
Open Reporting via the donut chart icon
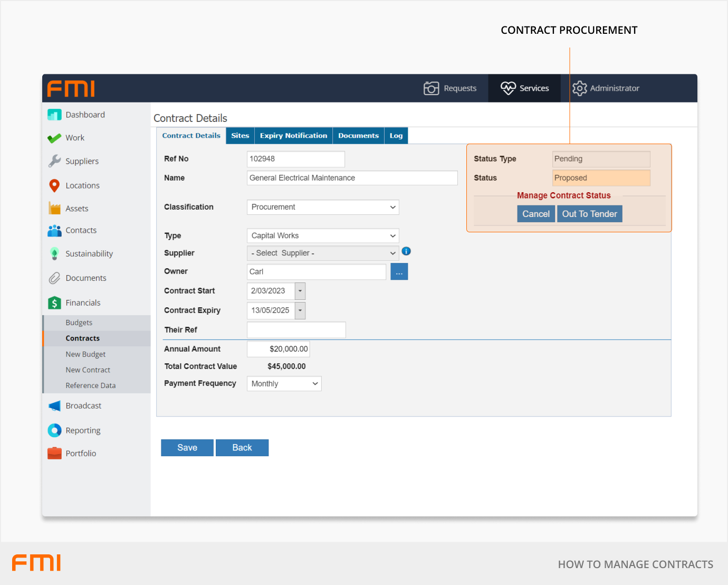point(54,430)
